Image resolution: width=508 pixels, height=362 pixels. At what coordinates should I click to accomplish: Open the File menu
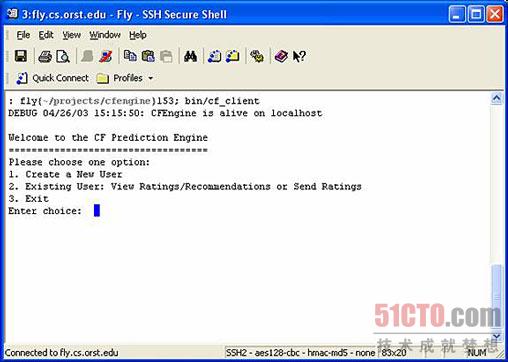[23, 35]
